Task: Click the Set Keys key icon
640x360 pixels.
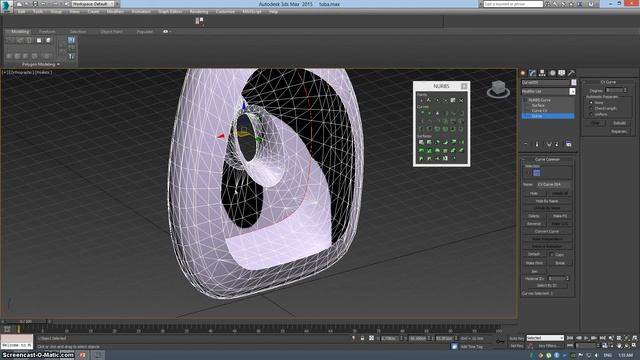Action: pos(500,341)
